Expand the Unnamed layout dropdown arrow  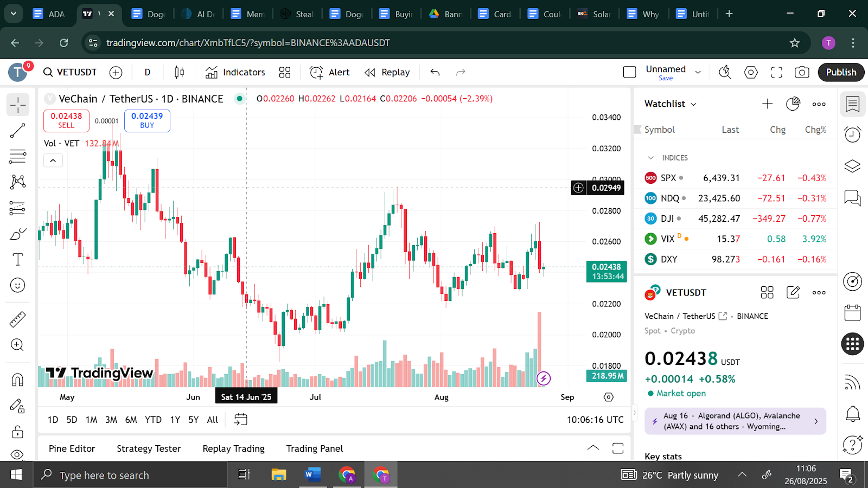pos(698,72)
